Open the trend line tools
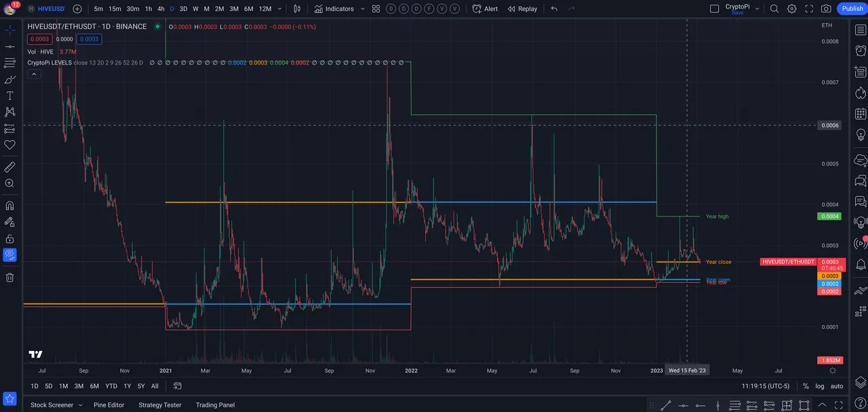Image resolution: width=868 pixels, height=412 pixels. [9, 46]
